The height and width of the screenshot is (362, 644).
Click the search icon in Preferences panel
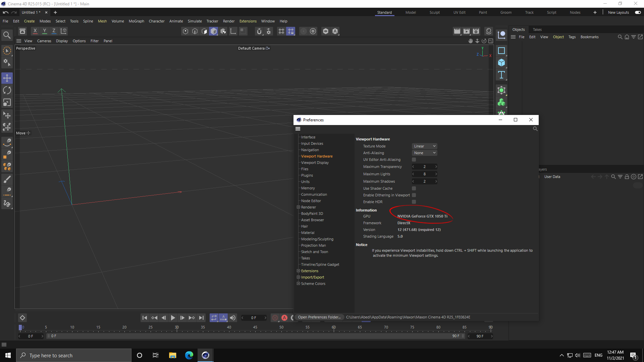(535, 129)
